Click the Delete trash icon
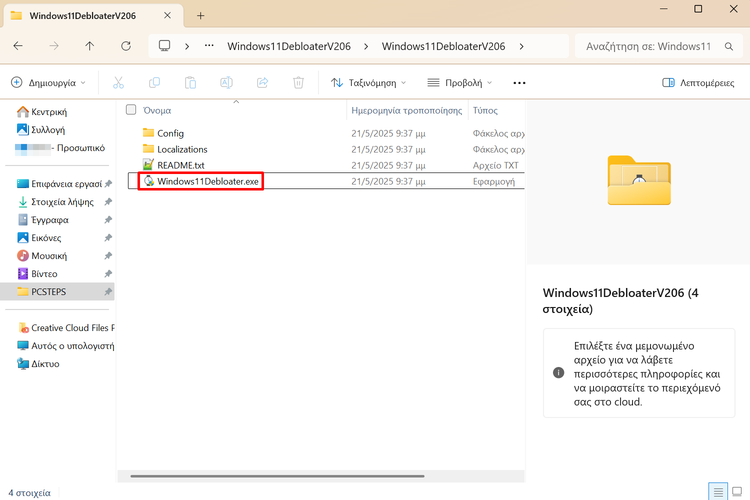This screenshot has width=750, height=500. pyautogui.click(x=298, y=83)
